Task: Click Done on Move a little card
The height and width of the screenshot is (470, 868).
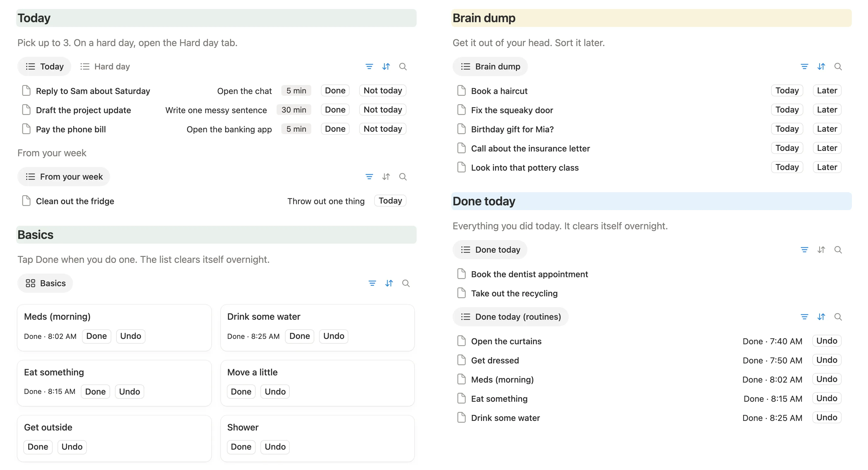Action: click(x=241, y=392)
